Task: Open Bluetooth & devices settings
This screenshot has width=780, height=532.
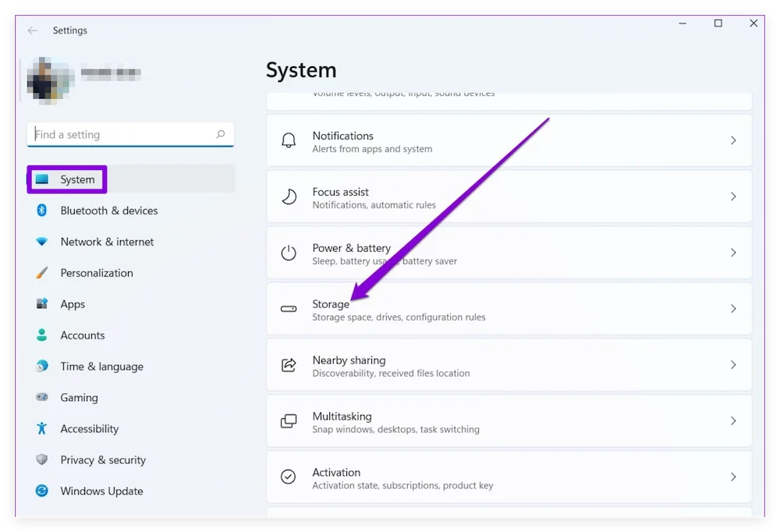Action: click(x=131, y=211)
